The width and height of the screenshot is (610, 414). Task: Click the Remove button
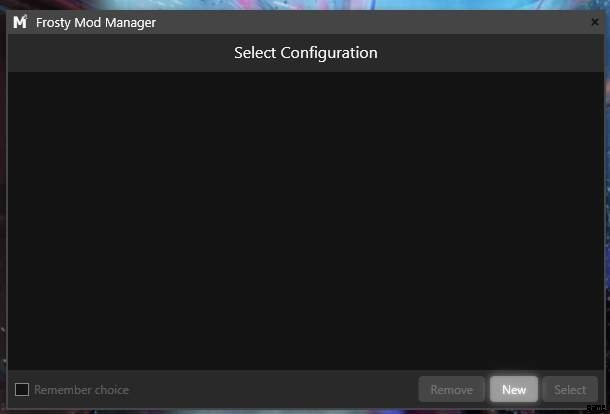(451, 390)
